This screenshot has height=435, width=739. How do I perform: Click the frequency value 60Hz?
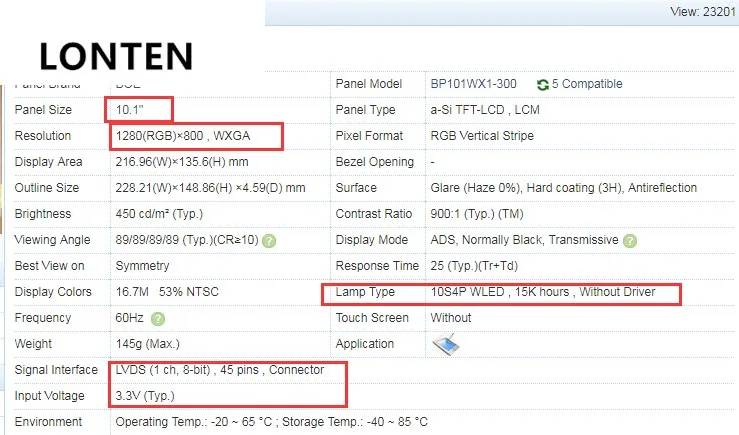click(x=130, y=318)
